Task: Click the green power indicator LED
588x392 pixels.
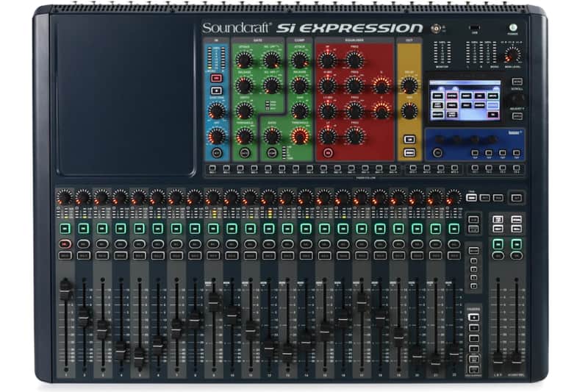Action: 513,27
